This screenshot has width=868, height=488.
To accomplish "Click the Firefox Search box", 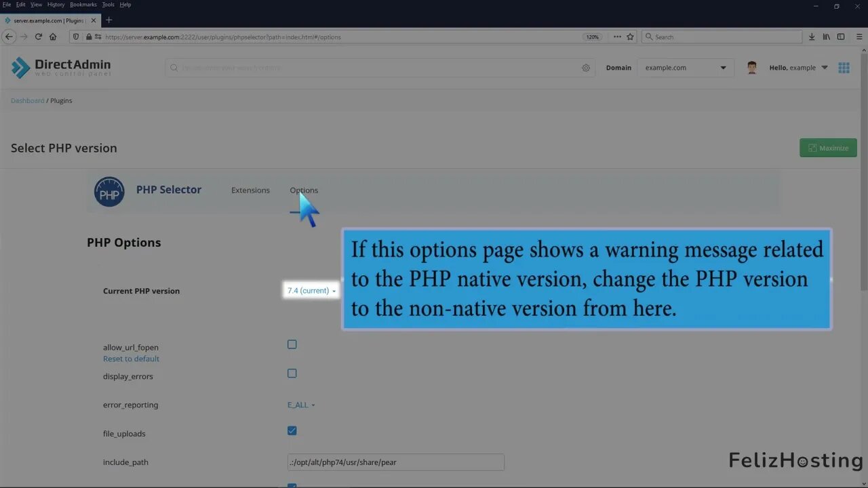I will 721,37.
